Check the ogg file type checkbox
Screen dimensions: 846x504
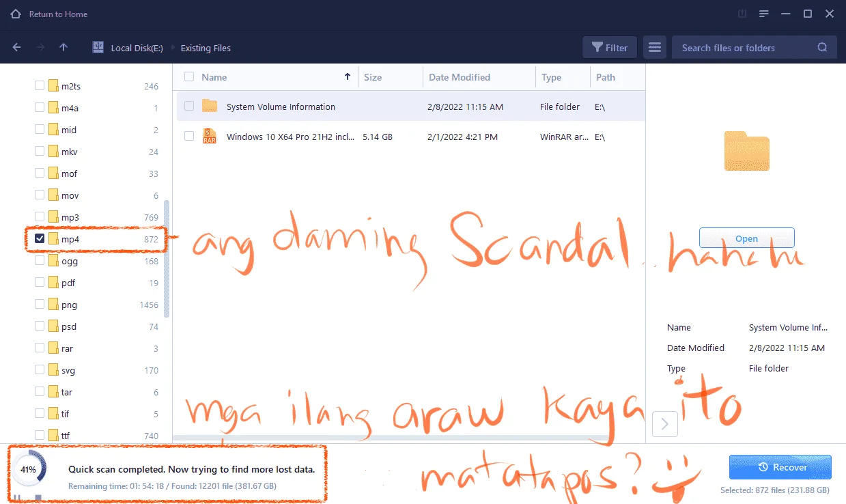40,261
